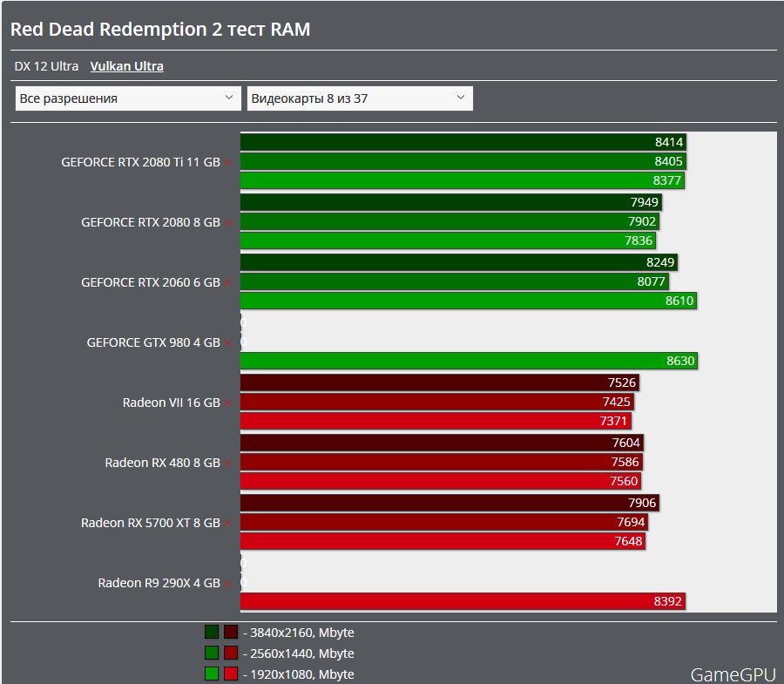Click the 7526 bar for Radeon VII
This screenshot has width=784, height=684.
pos(440,383)
